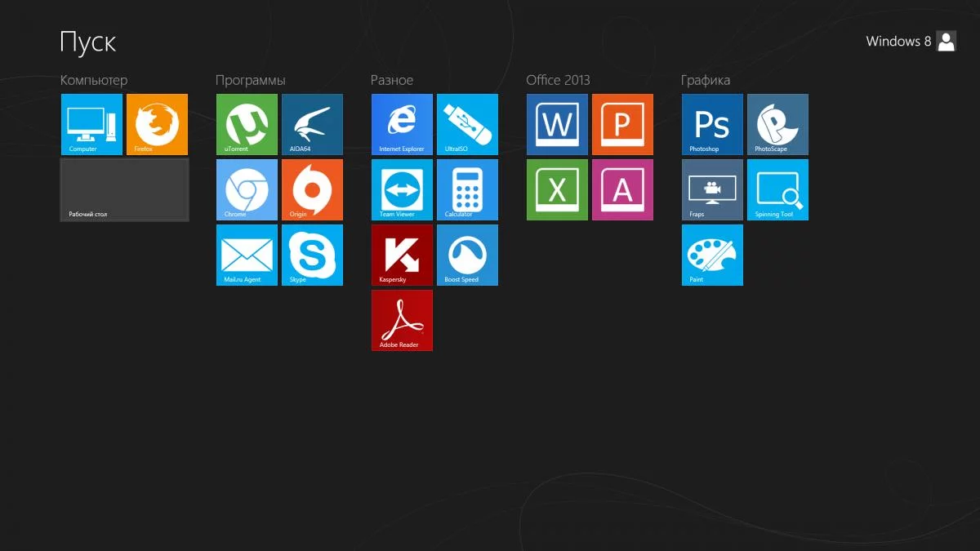The width and height of the screenshot is (980, 551).
Task: Select the Графика group heading
Action: (706, 80)
